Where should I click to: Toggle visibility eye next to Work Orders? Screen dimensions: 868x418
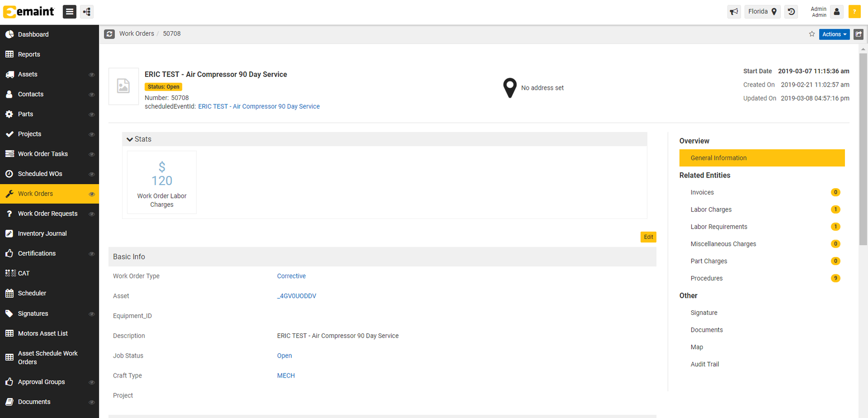tap(92, 194)
